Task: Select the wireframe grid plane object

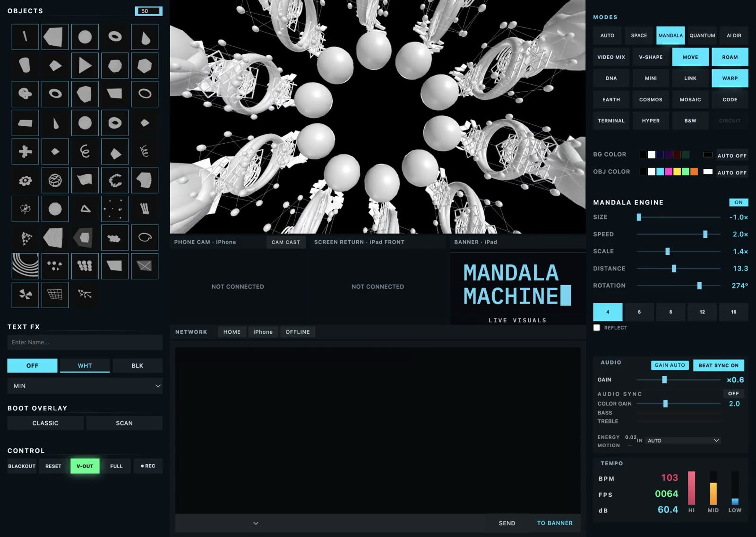Action: pyautogui.click(x=55, y=294)
